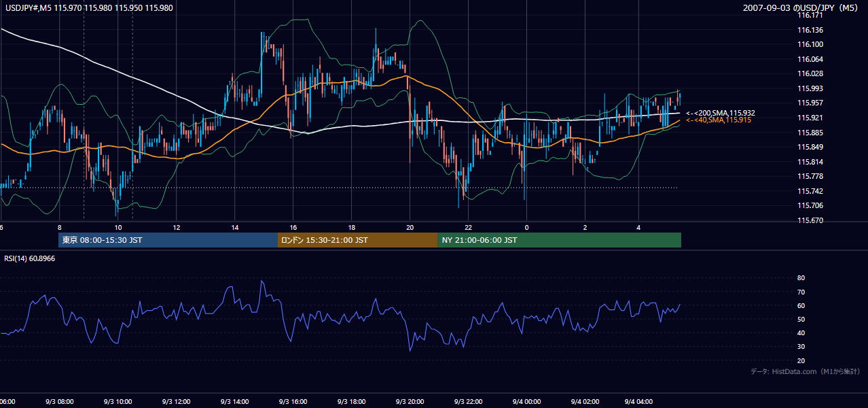
Task: Click price axis value 115.742
Action: click(810, 191)
